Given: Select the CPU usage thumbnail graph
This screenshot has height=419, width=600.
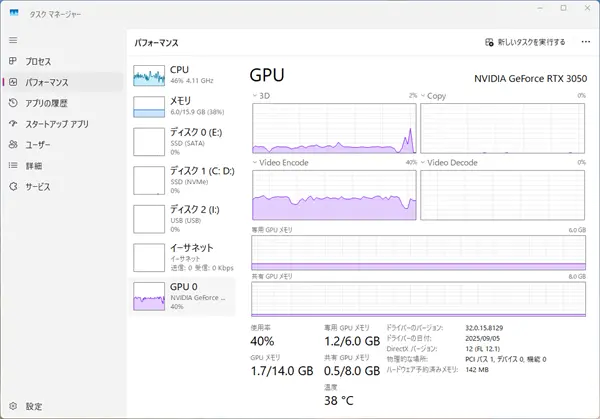Looking at the screenshot, I should click(x=149, y=75).
